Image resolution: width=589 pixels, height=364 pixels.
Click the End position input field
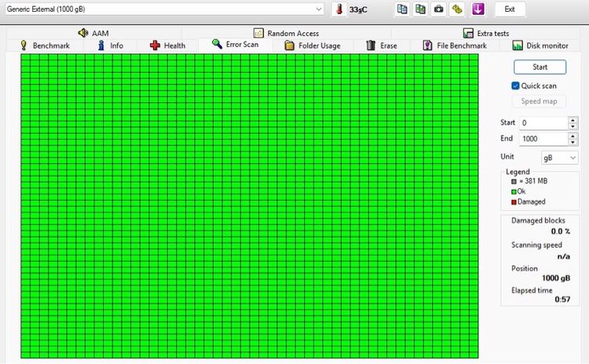click(543, 139)
